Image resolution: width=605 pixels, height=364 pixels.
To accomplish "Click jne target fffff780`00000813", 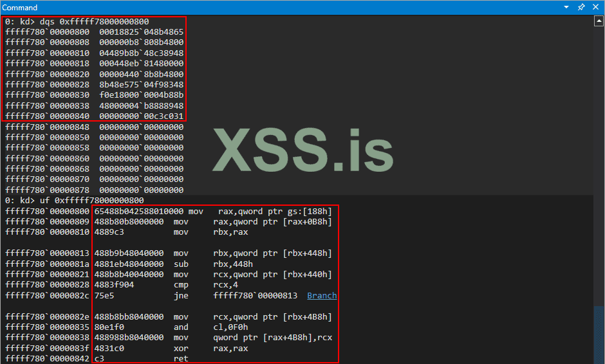I will click(255, 296).
